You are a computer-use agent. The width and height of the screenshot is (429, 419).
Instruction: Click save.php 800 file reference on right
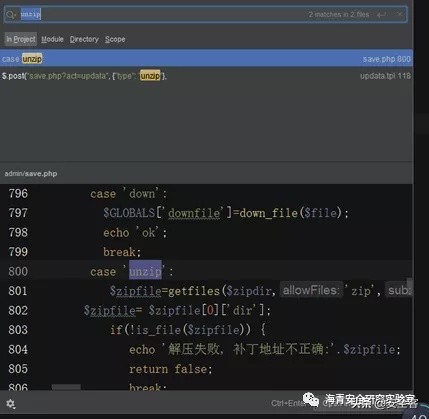(386, 59)
